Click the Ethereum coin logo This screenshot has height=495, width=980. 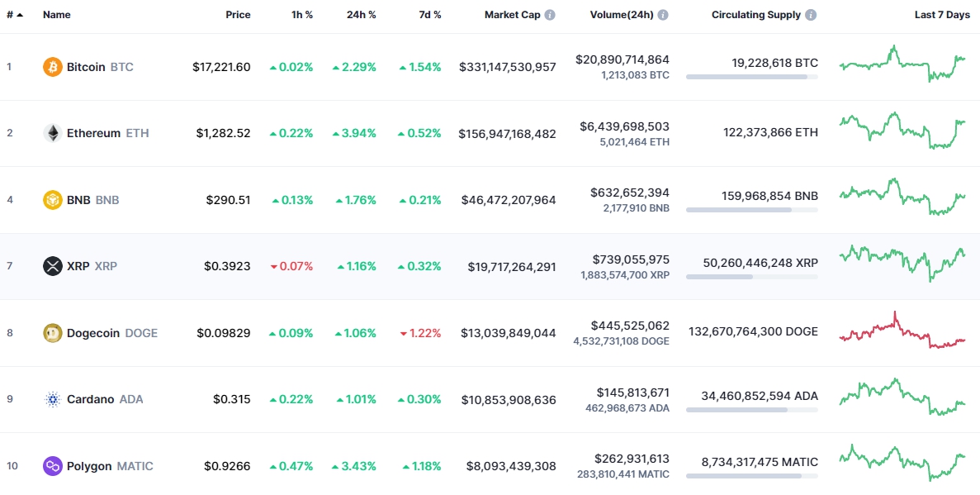click(x=53, y=133)
